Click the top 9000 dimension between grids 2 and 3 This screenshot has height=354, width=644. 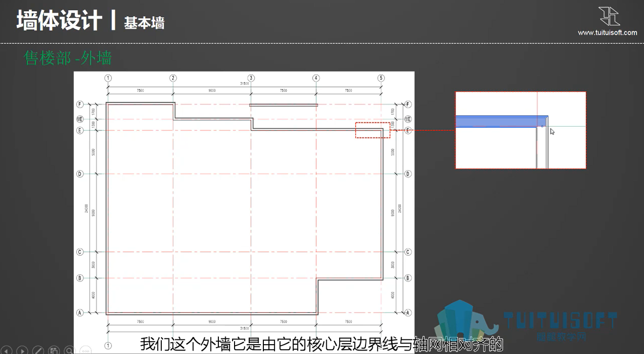pos(212,90)
